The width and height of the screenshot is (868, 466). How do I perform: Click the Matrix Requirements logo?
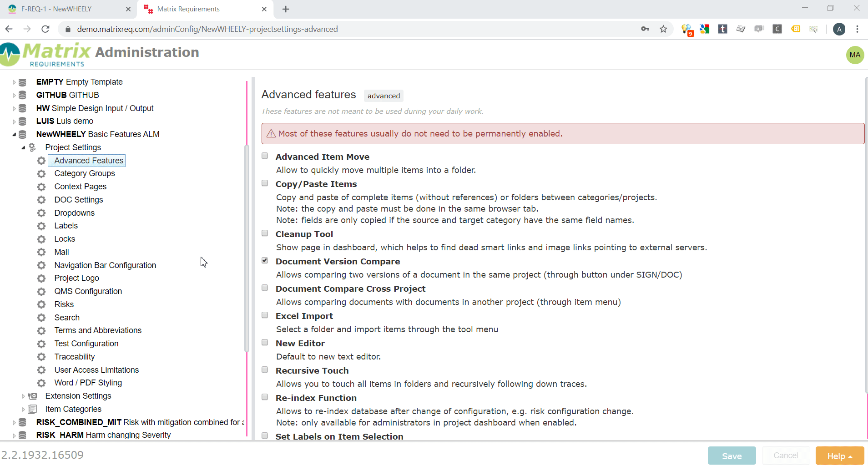[x=45, y=55]
